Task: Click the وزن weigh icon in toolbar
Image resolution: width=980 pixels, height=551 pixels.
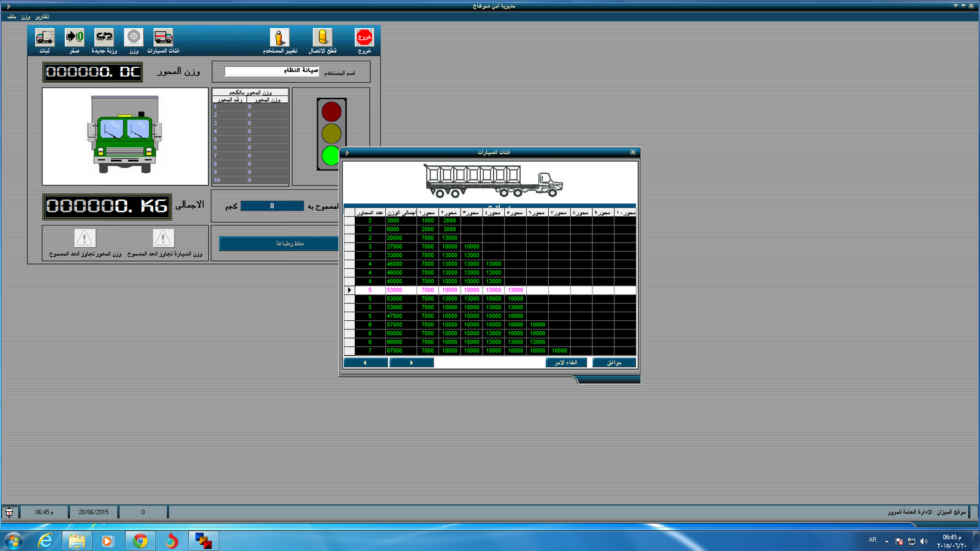Action: tap(134, 38)
